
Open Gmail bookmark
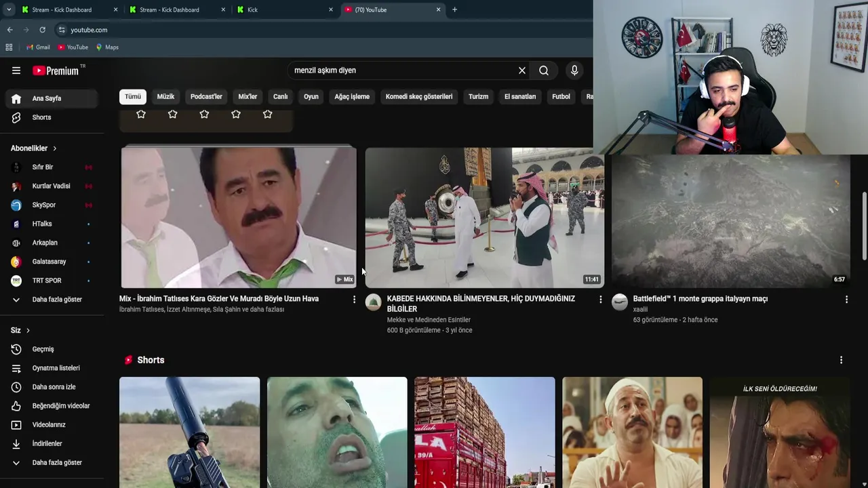38,47
